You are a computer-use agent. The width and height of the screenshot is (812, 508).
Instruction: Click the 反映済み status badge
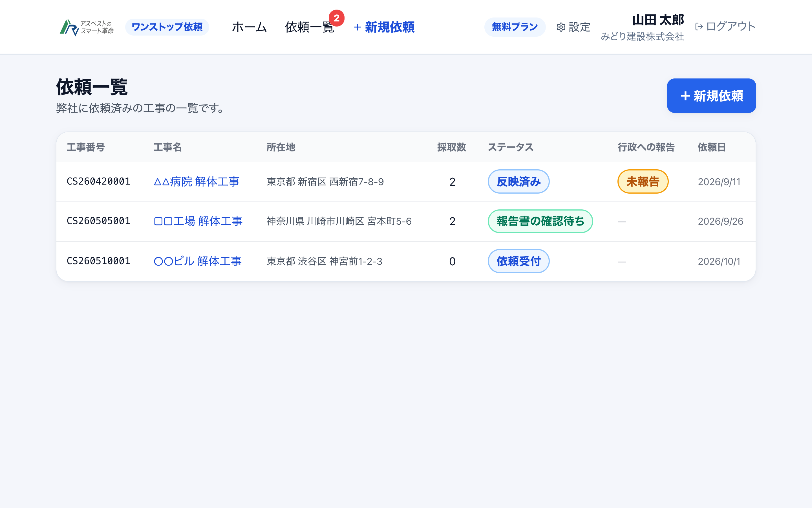point(518,181)
